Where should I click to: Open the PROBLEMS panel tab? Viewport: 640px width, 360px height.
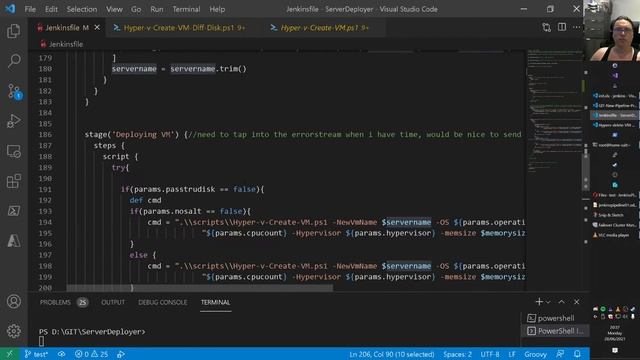pyautogui.click(x=64, y=302)
